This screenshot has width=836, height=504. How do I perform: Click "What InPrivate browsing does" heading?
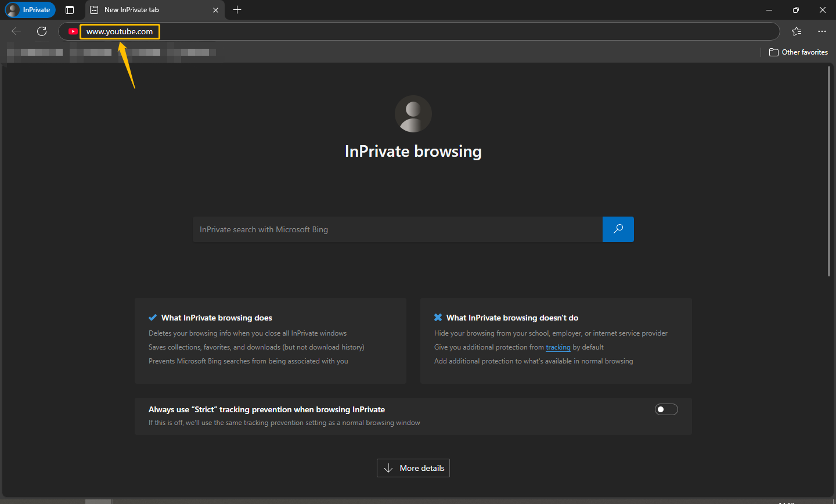pyautogui.click(x=217, y=318)
